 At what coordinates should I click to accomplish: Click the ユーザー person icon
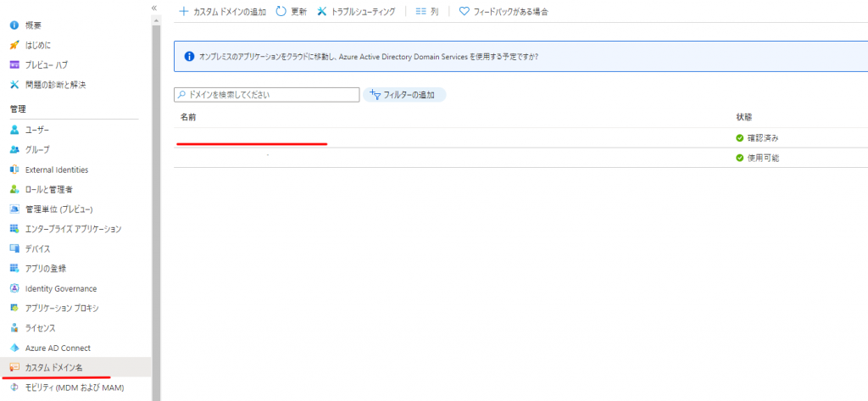pos(15,130)
